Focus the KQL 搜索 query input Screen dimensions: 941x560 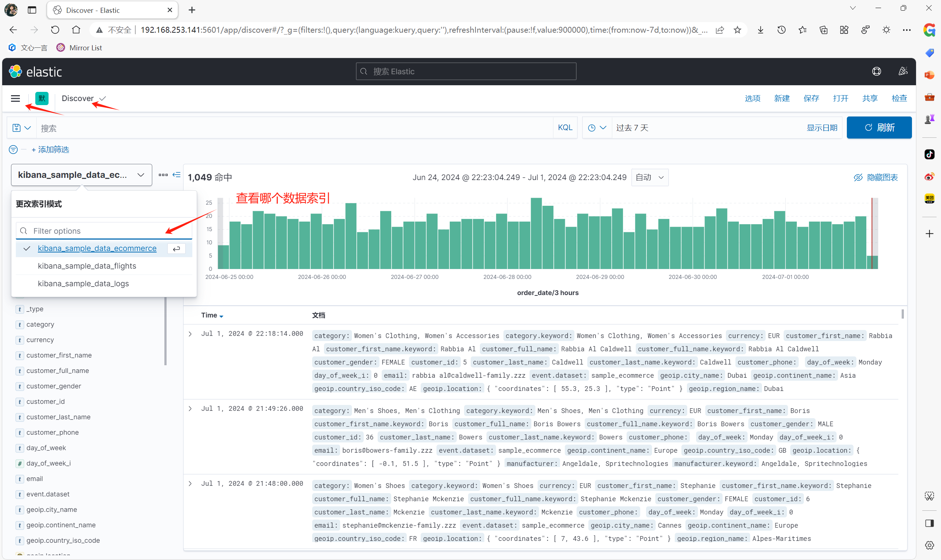pyautogui.click(x=295, y=128)
